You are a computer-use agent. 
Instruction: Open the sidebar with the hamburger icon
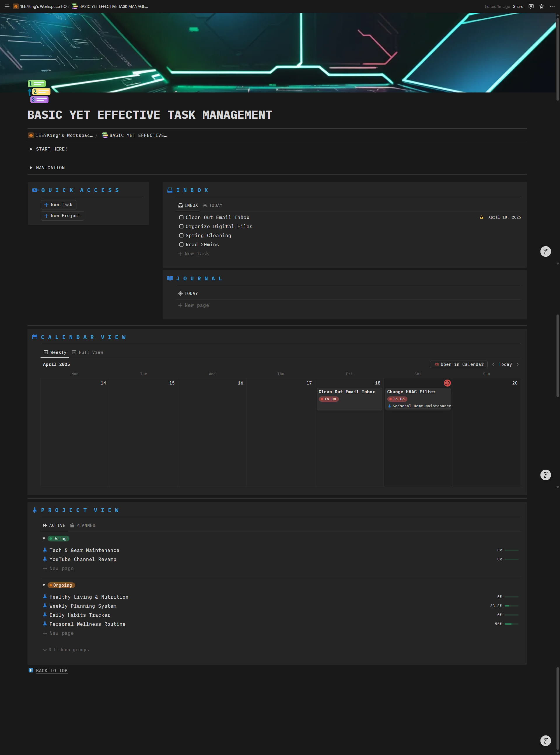point(7,6)
